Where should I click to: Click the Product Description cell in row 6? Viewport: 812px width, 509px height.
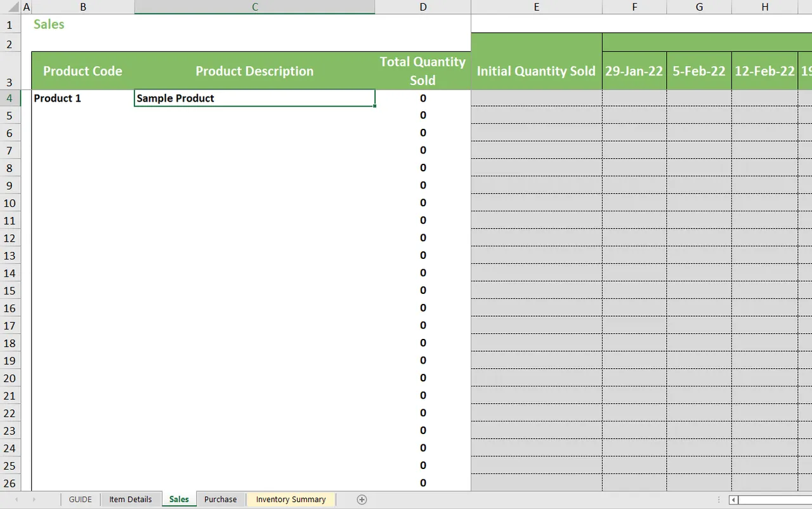tap(254, 133)
